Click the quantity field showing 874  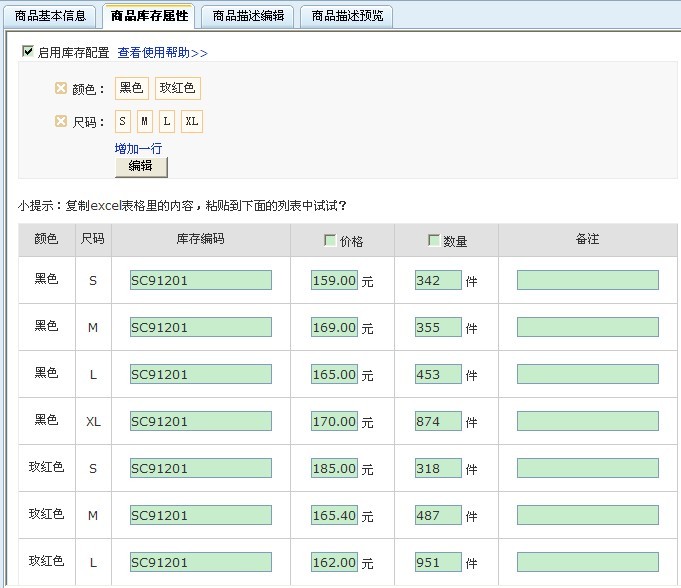438,421
